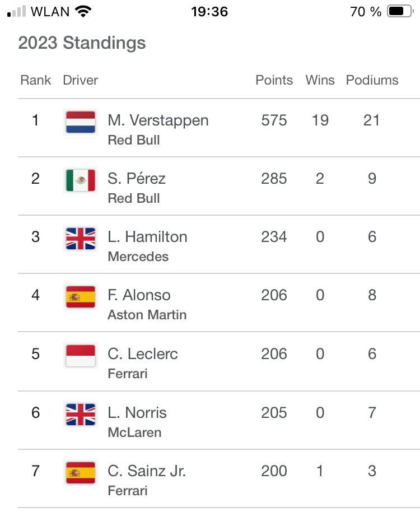Select the Wins column header

pyautogui.click(x=320, y=80)
